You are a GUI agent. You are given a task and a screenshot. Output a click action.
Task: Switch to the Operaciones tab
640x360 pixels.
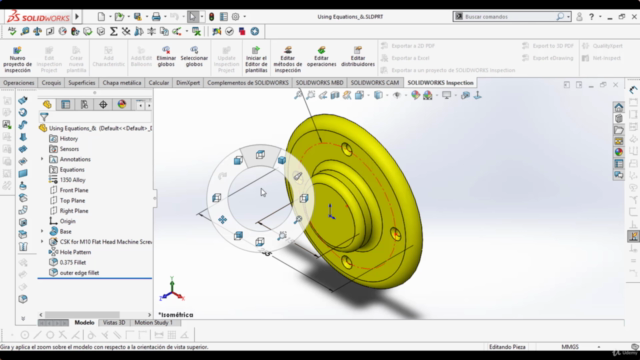click(18, 82)
